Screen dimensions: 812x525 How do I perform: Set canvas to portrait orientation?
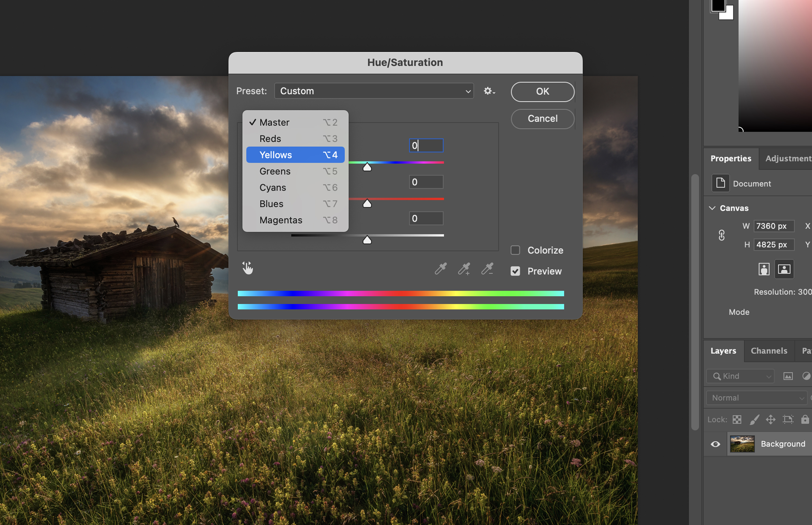click(x=764, y=269)
